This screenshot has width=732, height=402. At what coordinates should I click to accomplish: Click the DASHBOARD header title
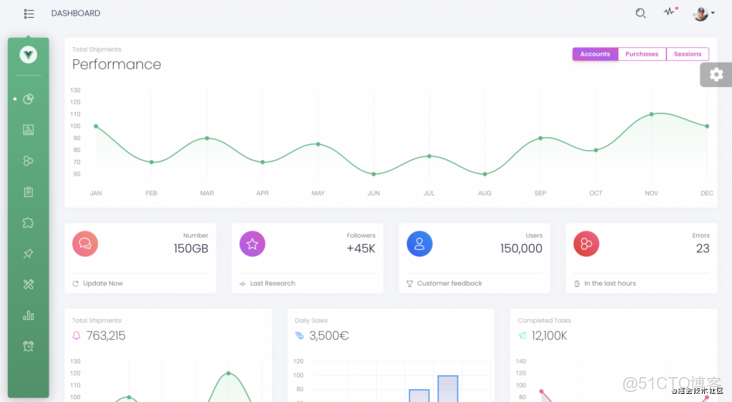pyautogui.click(x=76, y=14)
